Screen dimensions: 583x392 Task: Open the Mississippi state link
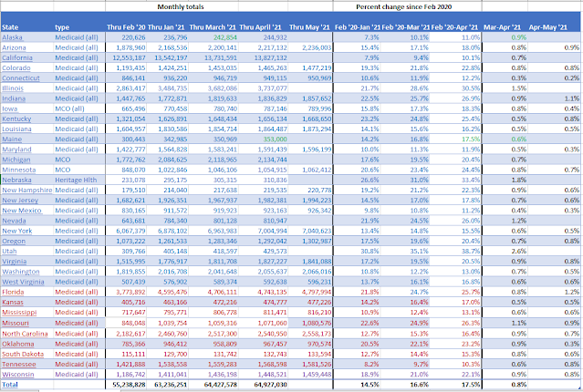(x=19, y=313)
